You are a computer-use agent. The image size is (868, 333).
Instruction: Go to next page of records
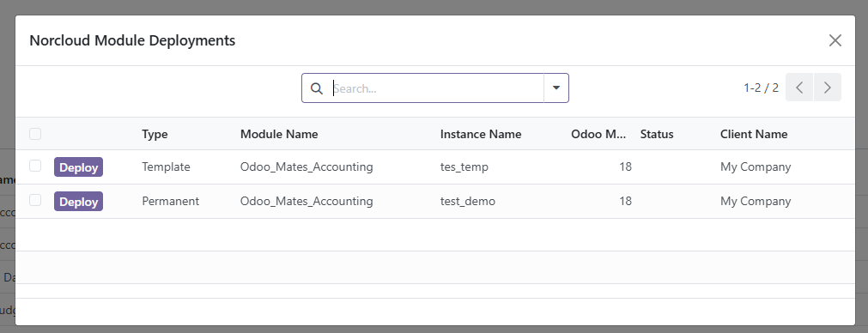828,88
